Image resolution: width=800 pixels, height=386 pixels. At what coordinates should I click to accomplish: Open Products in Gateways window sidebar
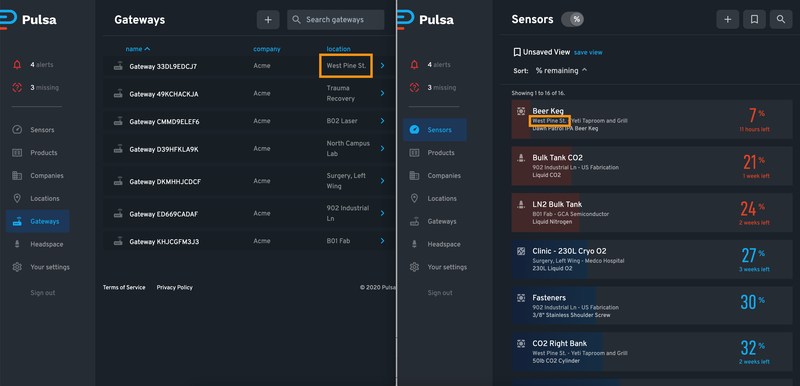point(38,153)
